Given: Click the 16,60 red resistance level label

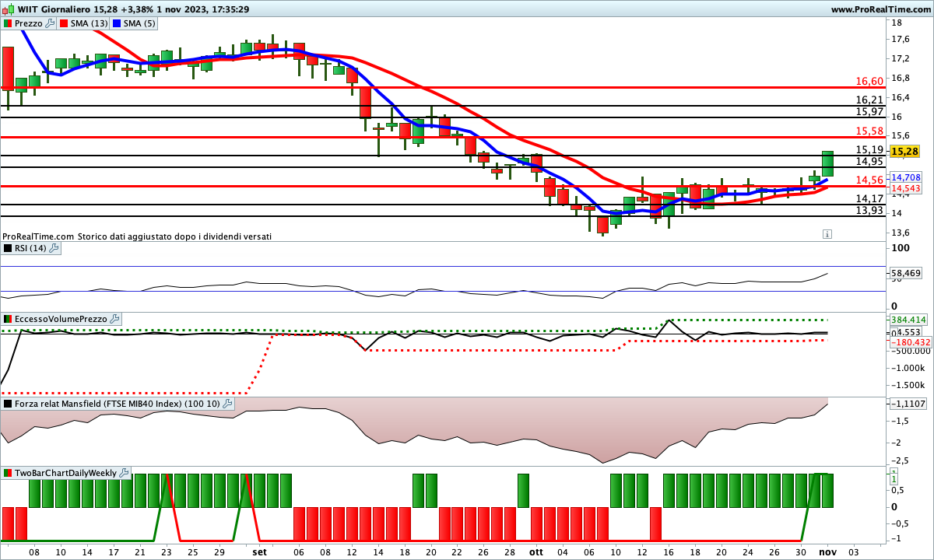Looking at the screenshot, I should [x=869, y=81].
